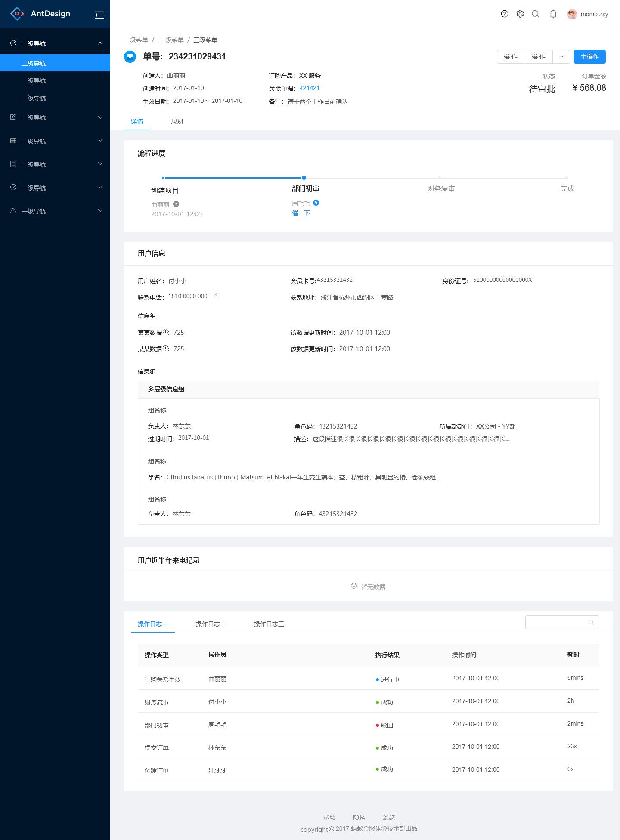Open the 条款 footer link
The height and width of the screenshot is (840, 620).
[389, 817]
